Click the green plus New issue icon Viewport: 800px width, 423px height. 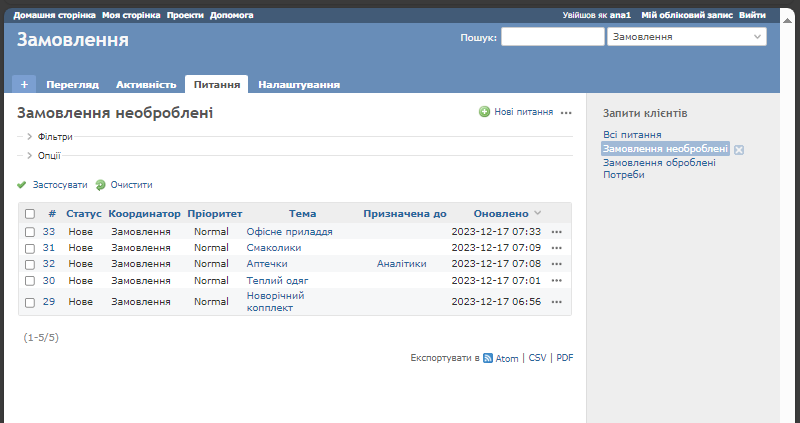(485, 113)
